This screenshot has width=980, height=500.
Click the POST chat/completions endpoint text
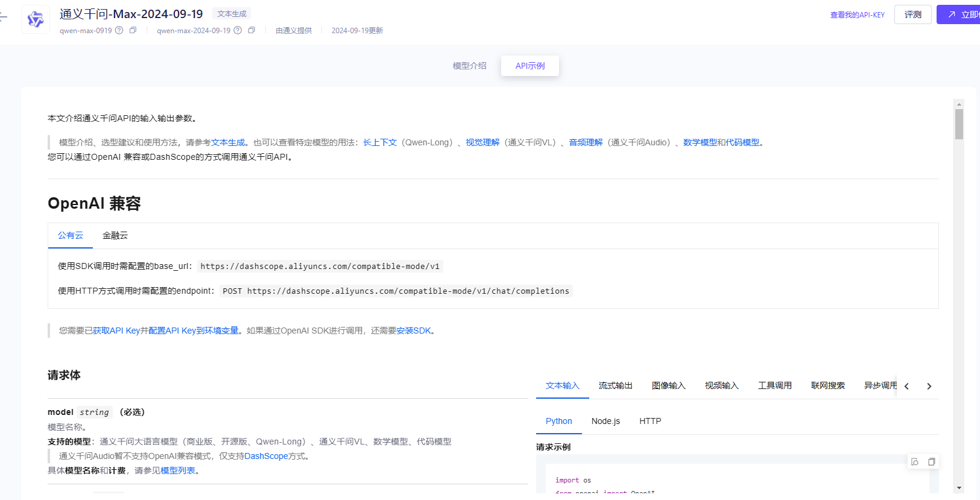396,291
